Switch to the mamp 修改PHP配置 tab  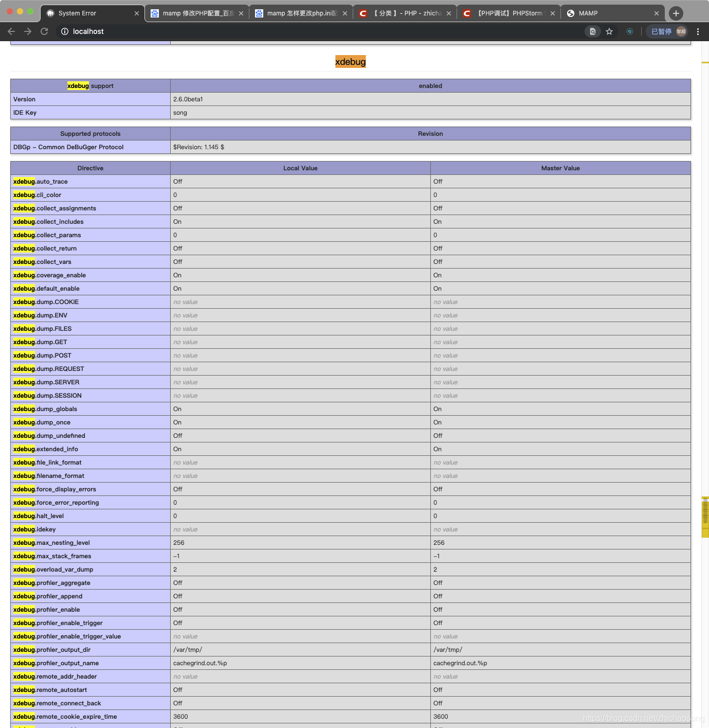coord(198,13)
